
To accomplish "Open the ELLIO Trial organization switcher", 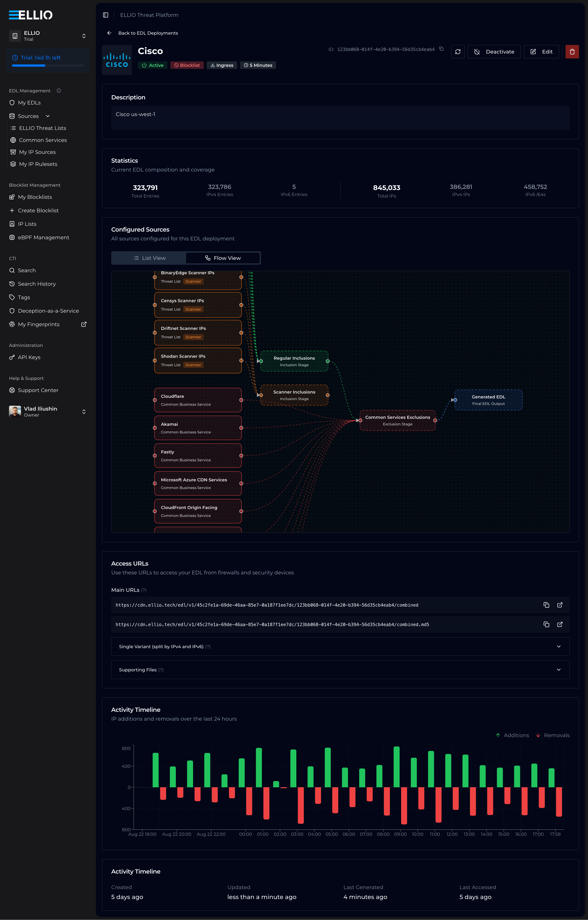I will coord(48,36).
